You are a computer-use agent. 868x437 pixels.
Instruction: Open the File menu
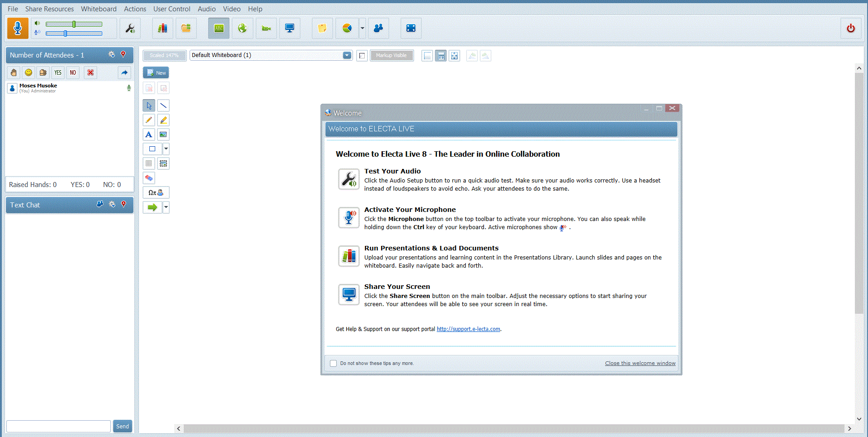pos(13,9)
